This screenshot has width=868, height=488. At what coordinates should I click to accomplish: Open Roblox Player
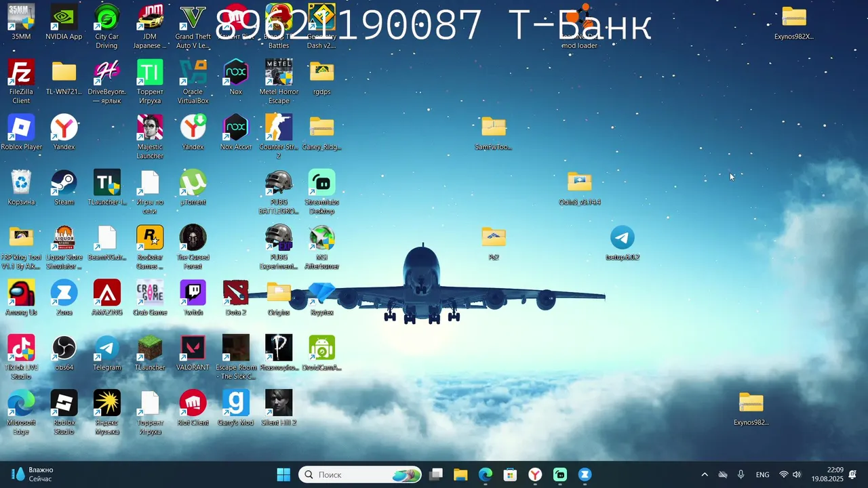tap(21, 133)
